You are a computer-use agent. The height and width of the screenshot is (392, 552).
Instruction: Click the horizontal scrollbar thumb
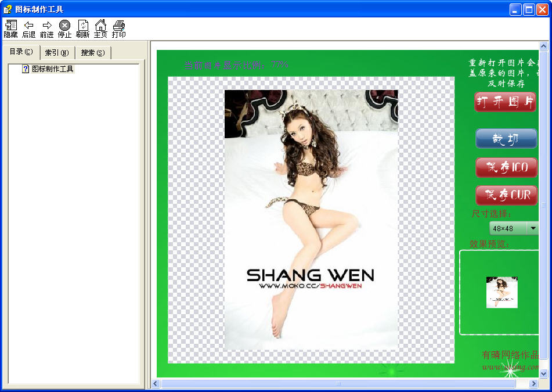coord(338,383)
